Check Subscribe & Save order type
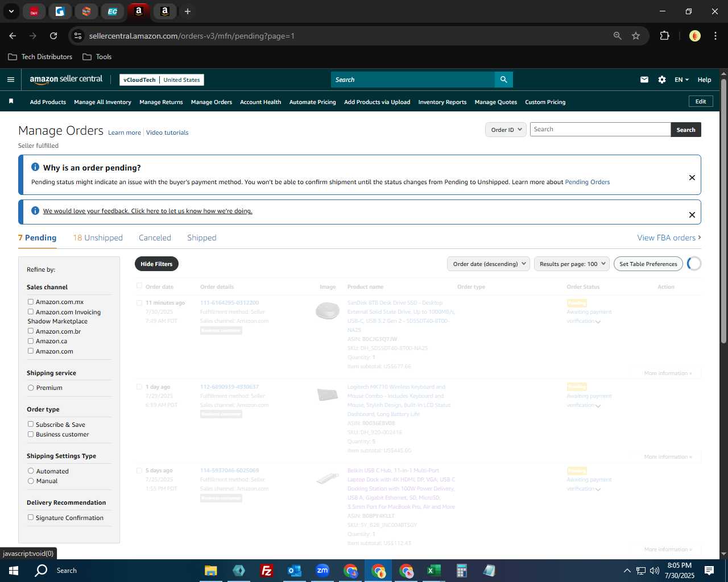This screenshot has width=728, height=582. point(31,424)
